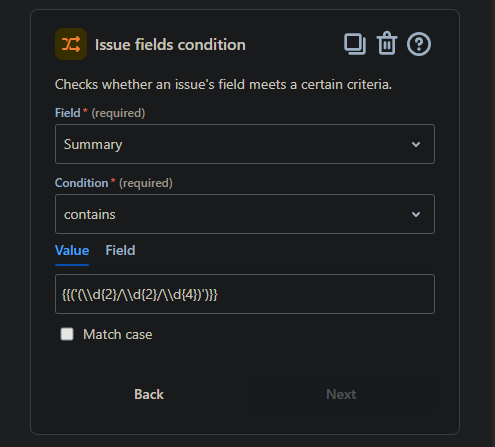Click the chevron arrow beside Summary
The height and width of the screenshot is (447, 495).
click(x=416, y=144)
